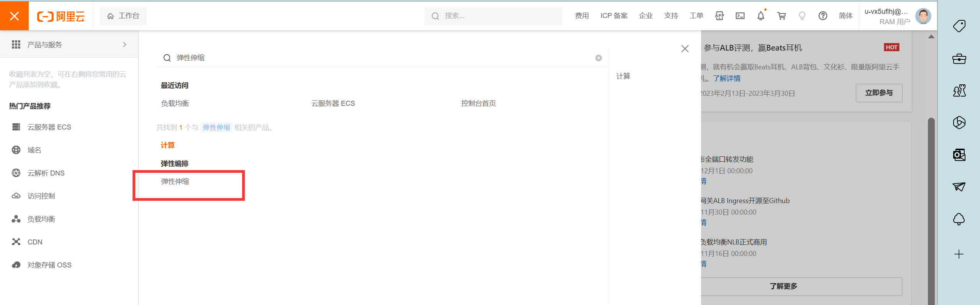Click the lightbulb tips icon

[x=802, y=16]
